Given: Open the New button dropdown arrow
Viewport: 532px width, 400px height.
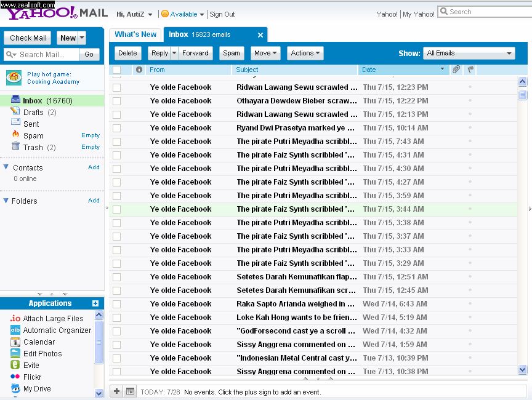Looking at the screenshot, I should (x=82, y=38).
